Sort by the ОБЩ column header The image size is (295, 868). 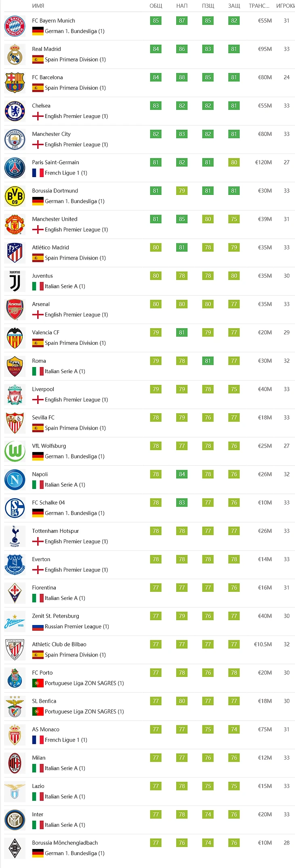[x=156, y=6]
